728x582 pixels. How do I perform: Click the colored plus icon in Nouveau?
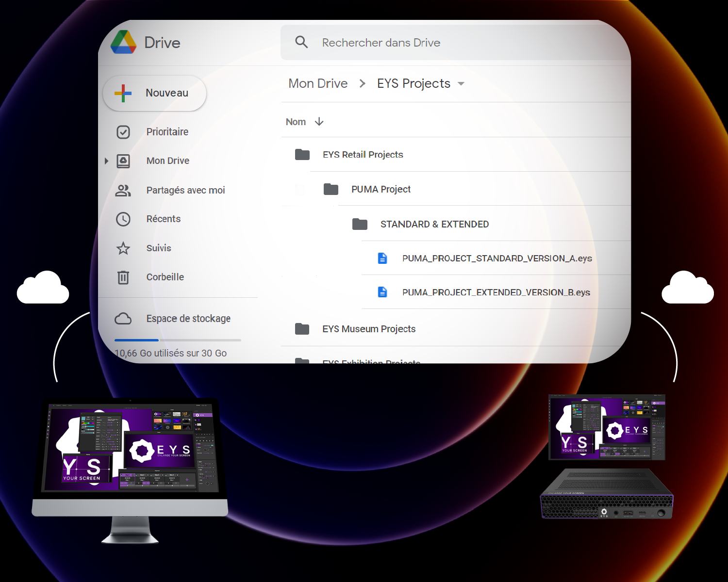(123, 93)
